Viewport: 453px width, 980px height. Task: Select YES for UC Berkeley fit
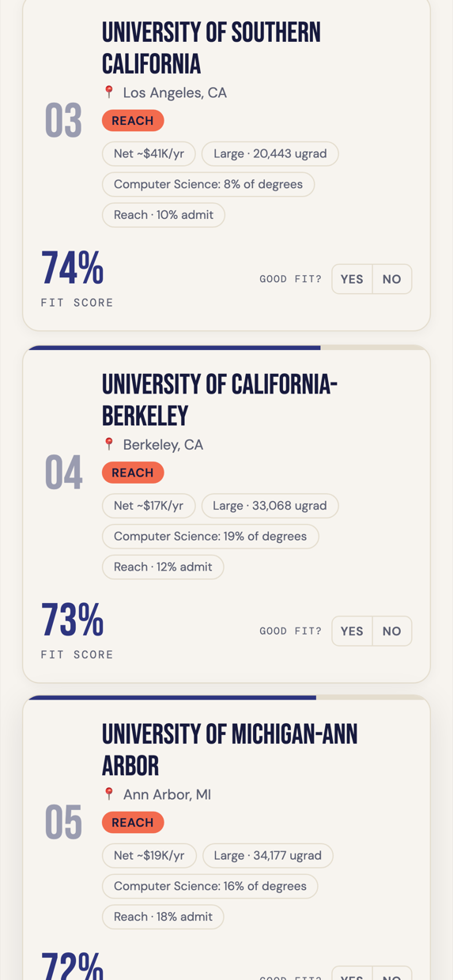[x=352, y=631]
